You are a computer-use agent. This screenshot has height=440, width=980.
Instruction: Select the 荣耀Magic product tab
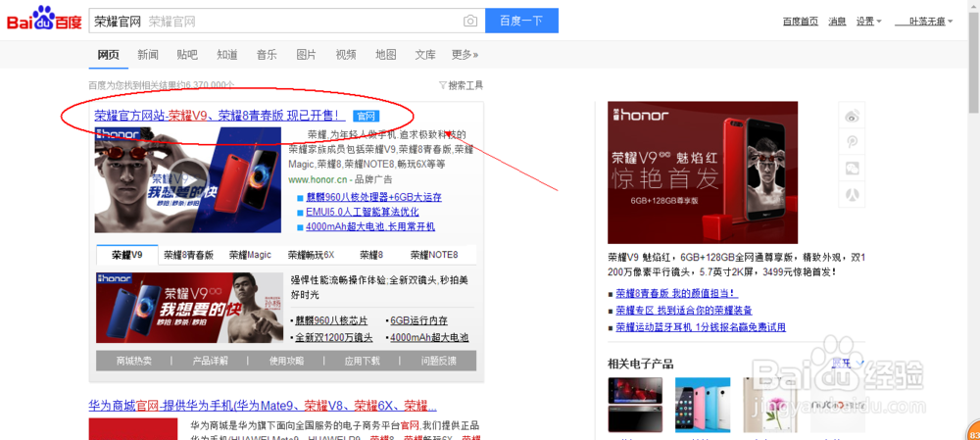(x=250, y=255)
